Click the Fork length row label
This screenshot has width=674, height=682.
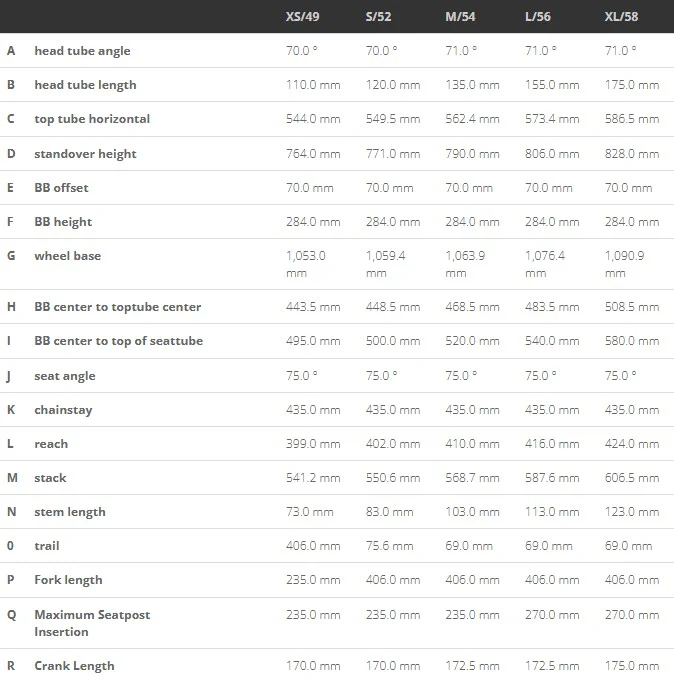click(68, 580)
